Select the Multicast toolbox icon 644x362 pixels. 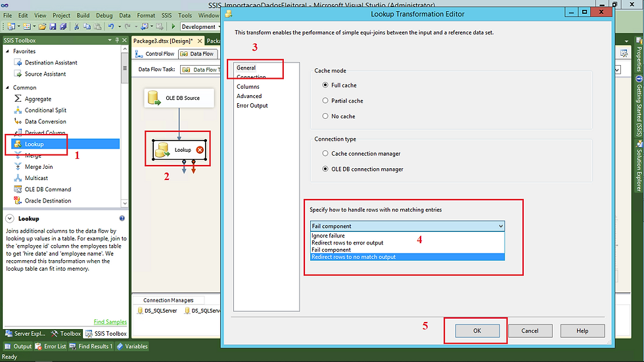click(18, 178)
